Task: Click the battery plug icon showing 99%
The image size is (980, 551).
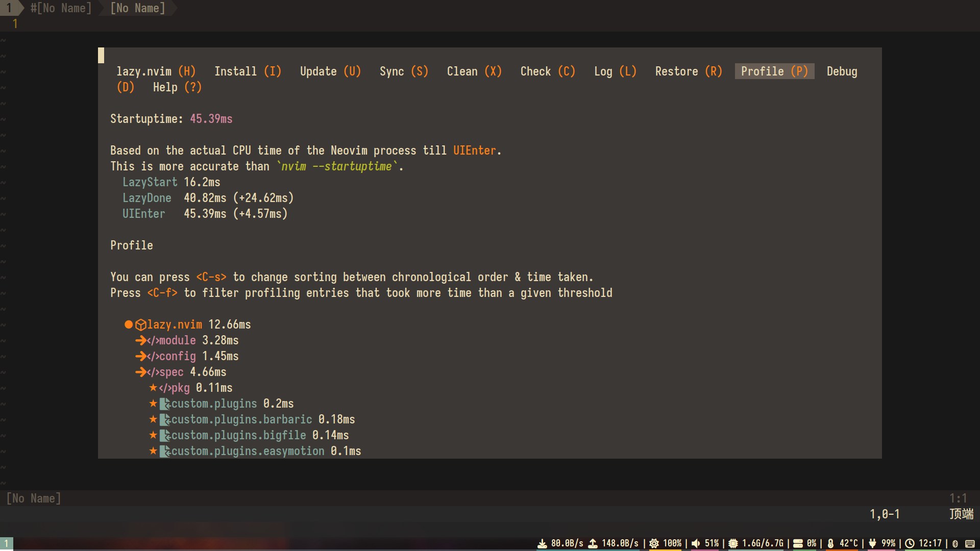Action: 872,543
